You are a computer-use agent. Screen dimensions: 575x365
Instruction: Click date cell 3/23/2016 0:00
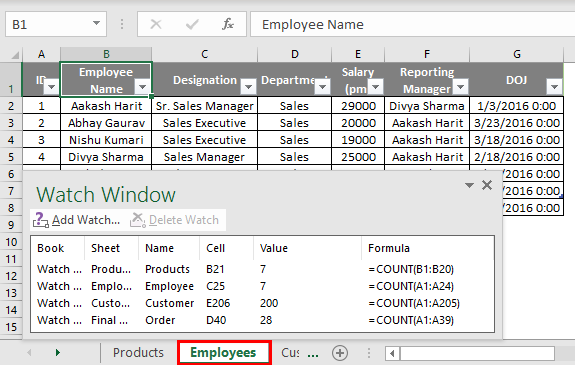pyautogui.click(x=517, y=123)
